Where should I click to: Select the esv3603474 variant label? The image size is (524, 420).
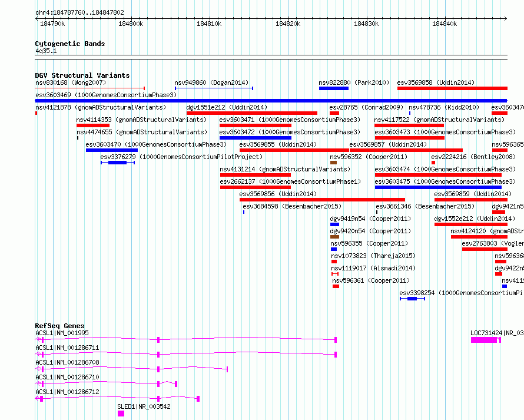[x=445, y=169]
